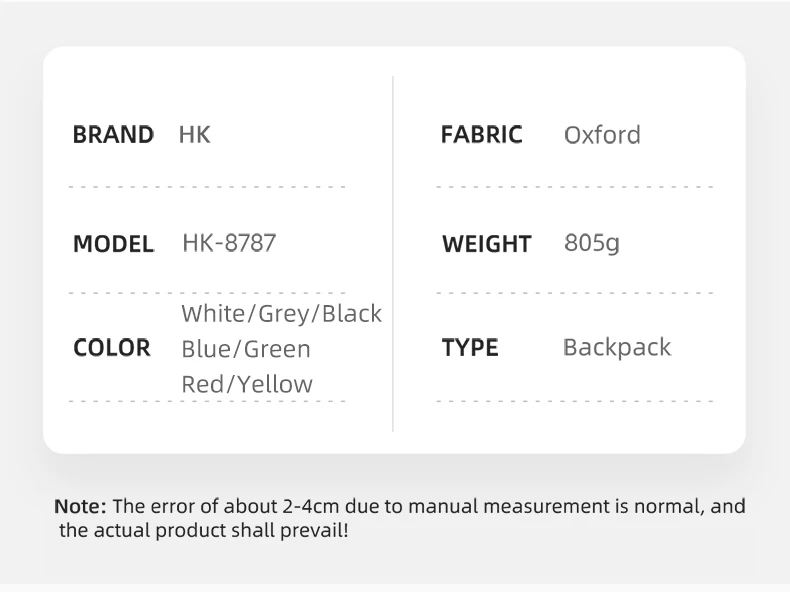The width and height of the screenshot is (790, 592).
Task: Click the HK brand value
Action: click(194, 135)
